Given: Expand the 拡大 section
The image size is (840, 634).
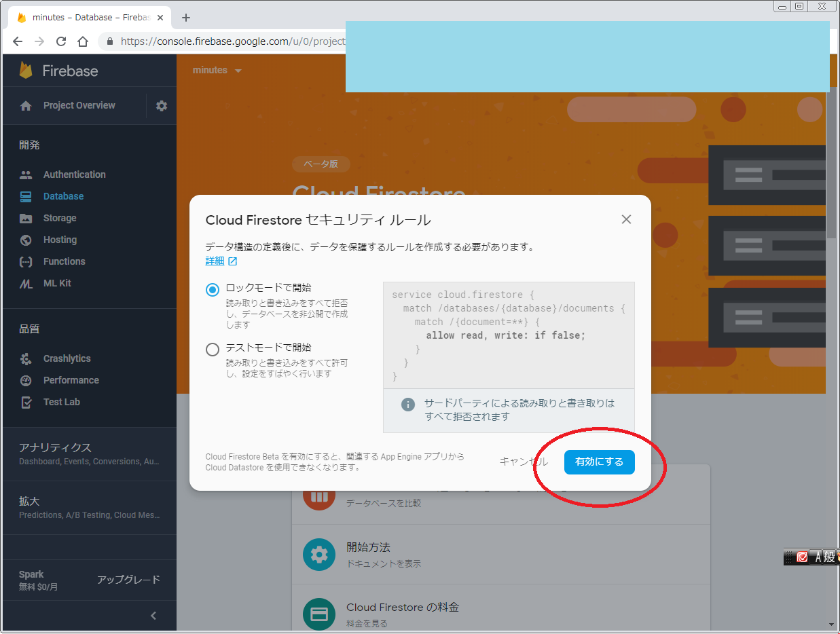Looking at the screenshot, I should pyautogui.click(x=90, y=507).
